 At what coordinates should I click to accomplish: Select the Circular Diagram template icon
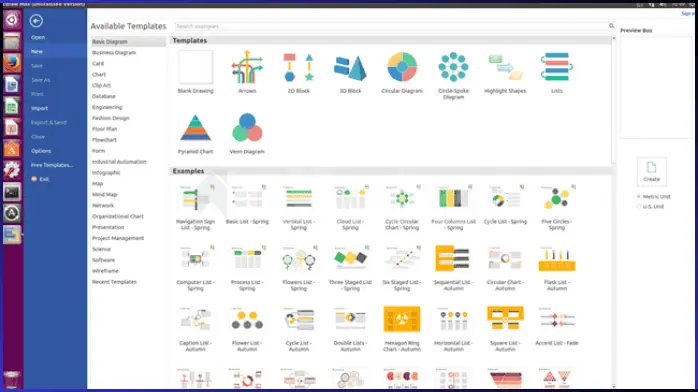402,67
